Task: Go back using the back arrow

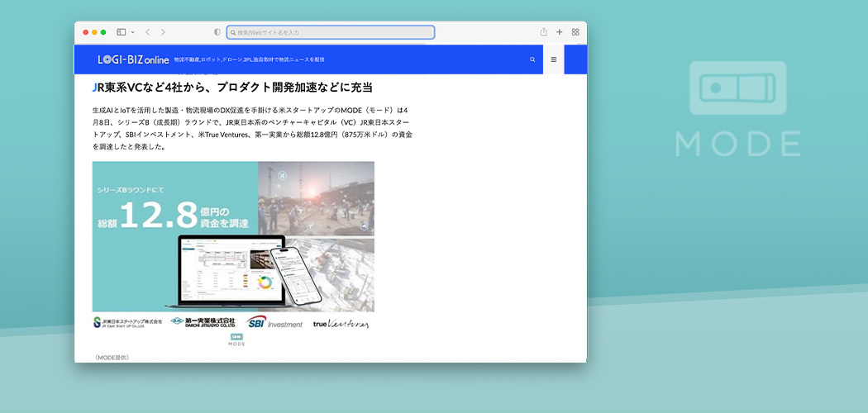Action: 147,32
